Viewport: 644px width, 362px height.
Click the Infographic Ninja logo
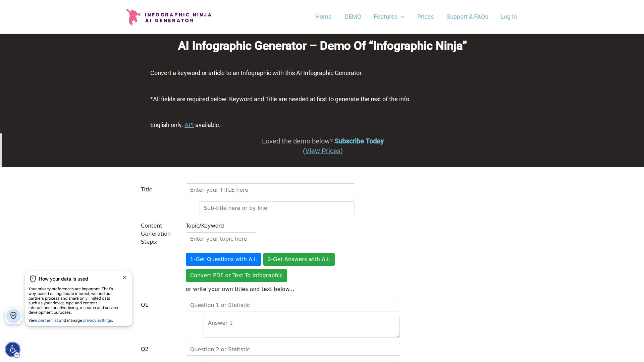click(x=169, y=17)
